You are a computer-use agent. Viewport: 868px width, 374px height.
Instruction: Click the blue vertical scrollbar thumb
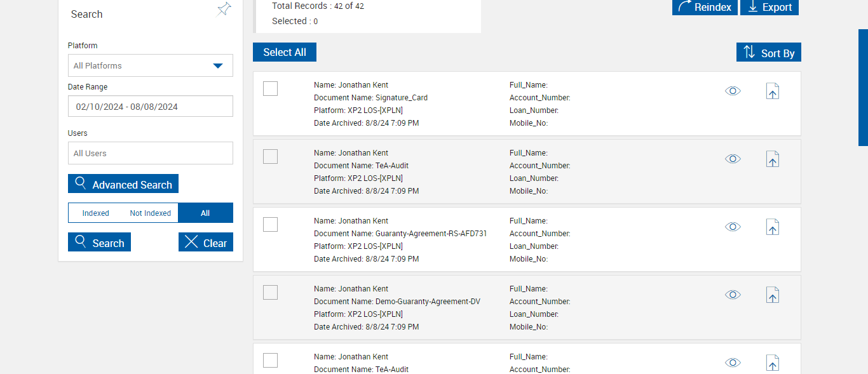863,88
